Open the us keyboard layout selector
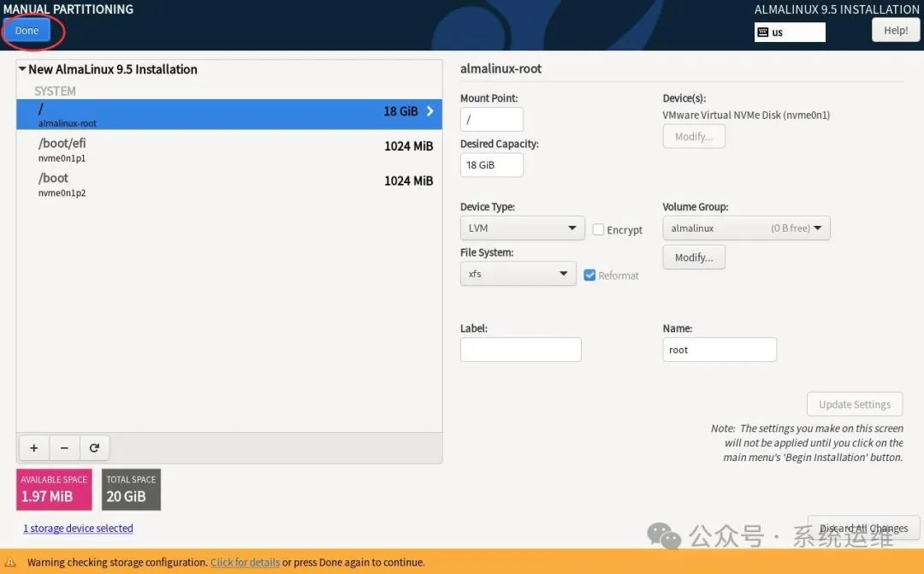 [x=790, y=32]
